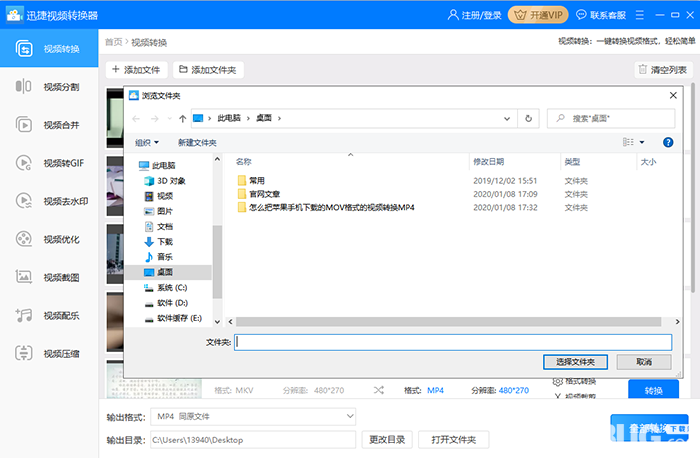Sort by the 修改日期 column header
The image size is (700, 458).
[x=488, y=162]
